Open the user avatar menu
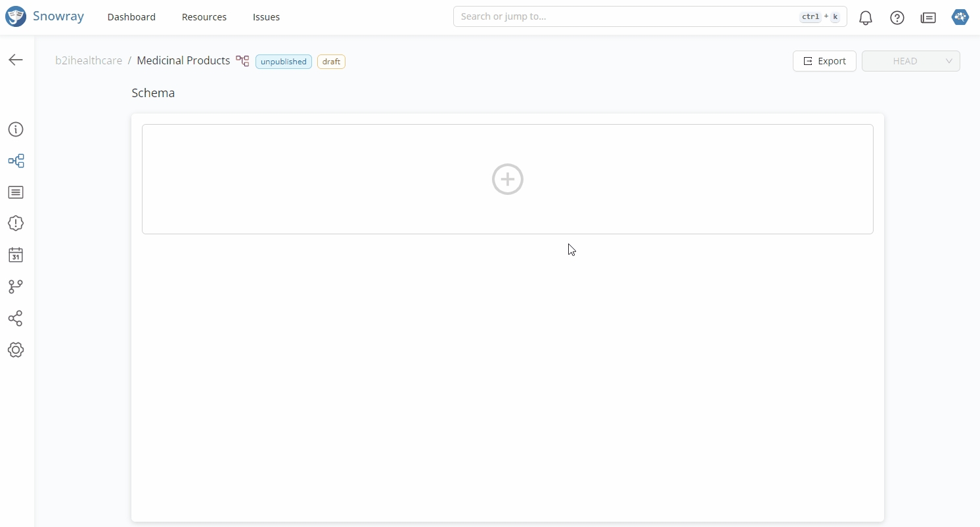 coord(960,17)
